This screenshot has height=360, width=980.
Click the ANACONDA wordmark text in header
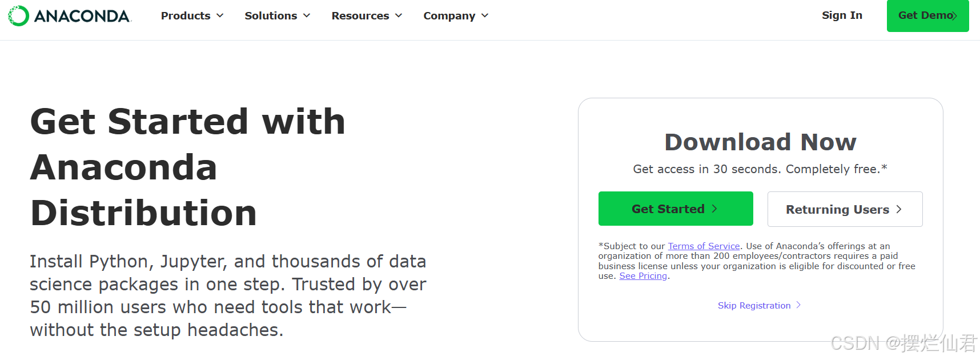coord(82,16)
